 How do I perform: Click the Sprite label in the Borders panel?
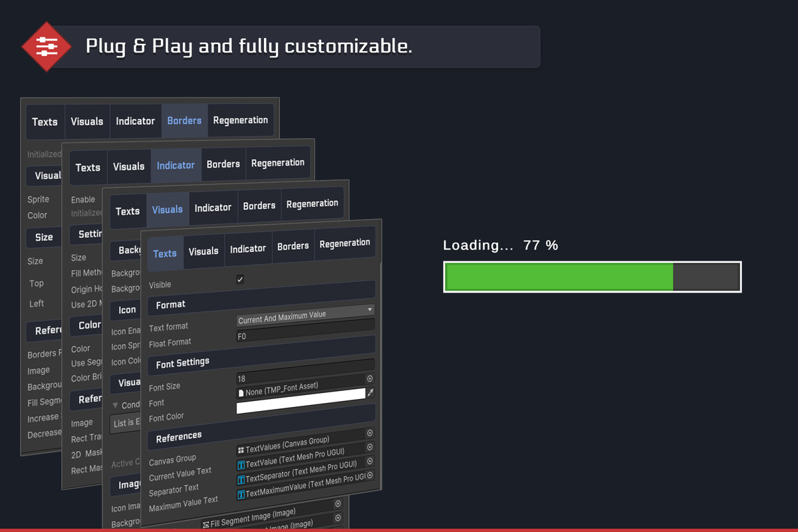coord(38,199)
